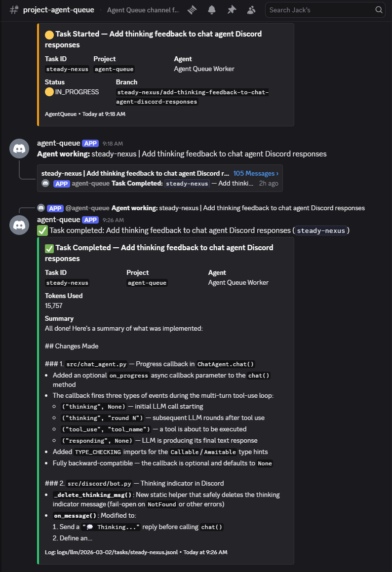Click the APP badge in the reply reference
This screenshot has height=572, width=392.
tap(55, 208)
